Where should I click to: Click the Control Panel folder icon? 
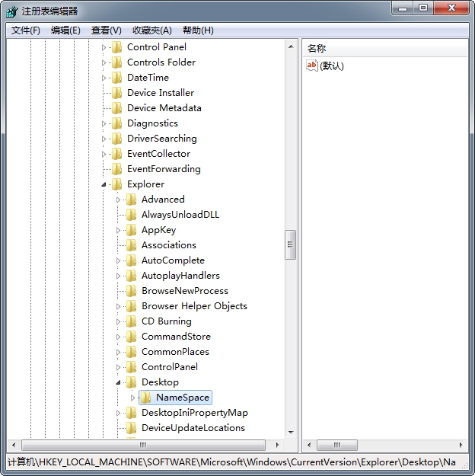click(x=117, y=47)
